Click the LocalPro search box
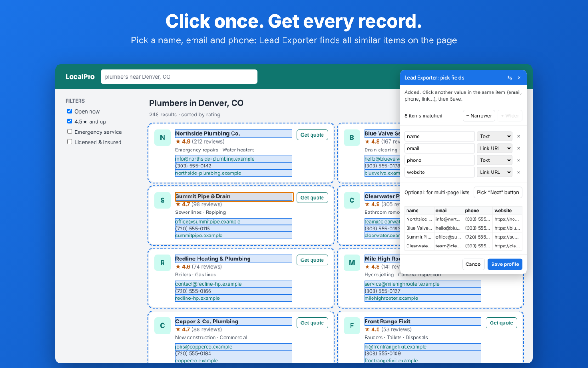 tap(179, 77)
